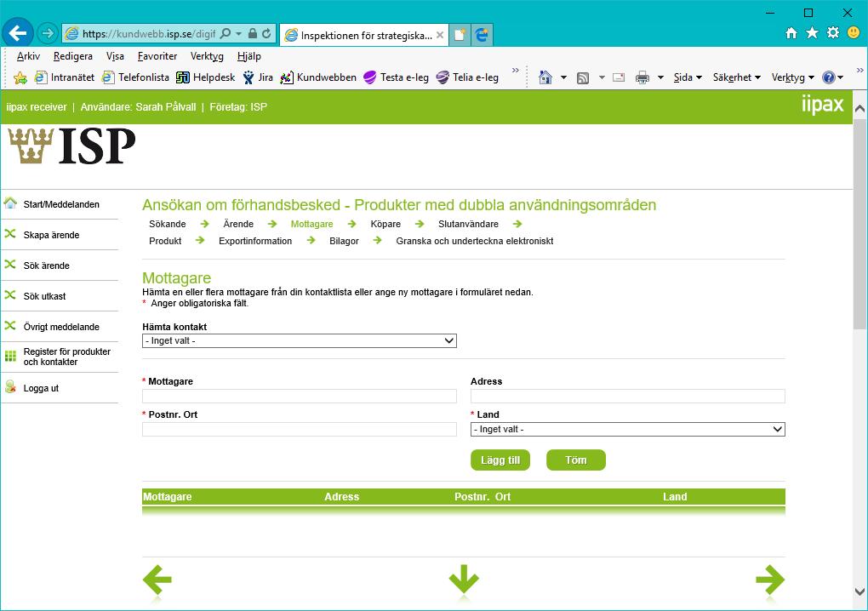Click the green next-step right arrow
This screenshot has width=868, height=611.
click(770, 580)
